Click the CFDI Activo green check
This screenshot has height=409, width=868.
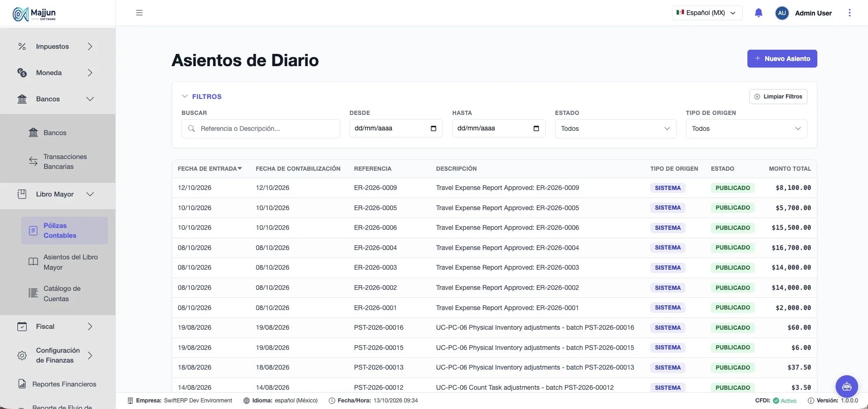click(776, 401)
